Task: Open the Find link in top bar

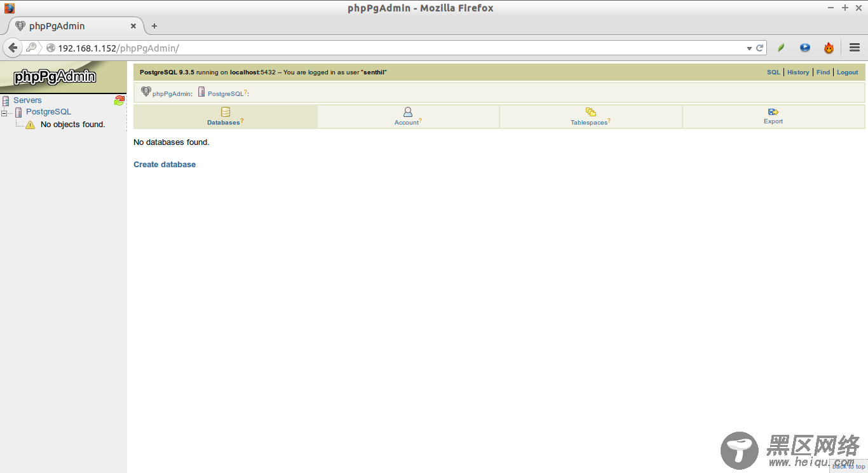Action: click(x=823, y=72)
